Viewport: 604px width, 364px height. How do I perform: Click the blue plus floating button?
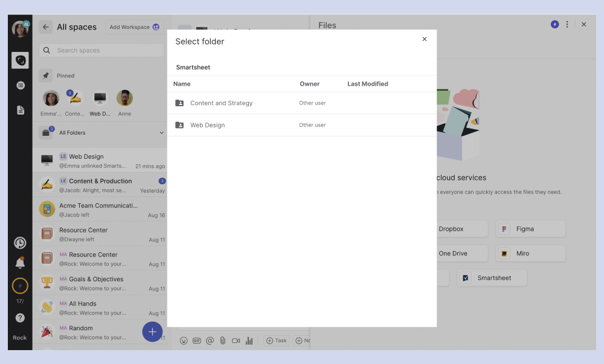(x=152, y=331)
